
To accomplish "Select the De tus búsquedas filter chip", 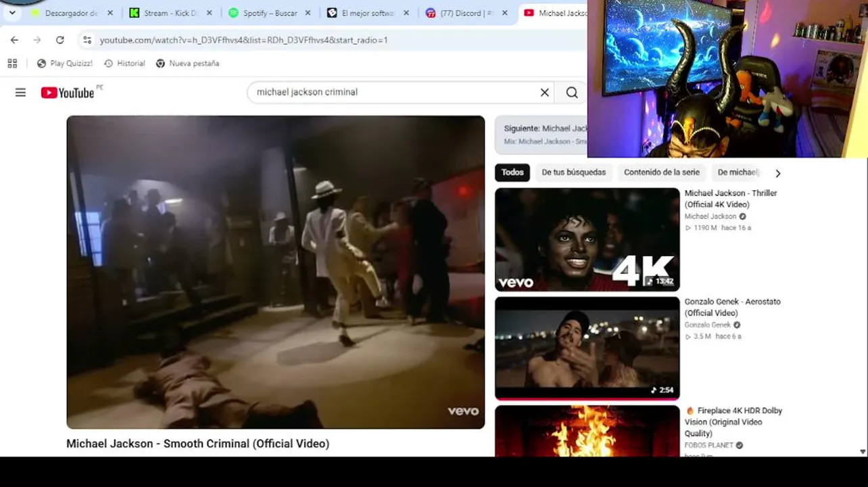I will click(574, 172).
